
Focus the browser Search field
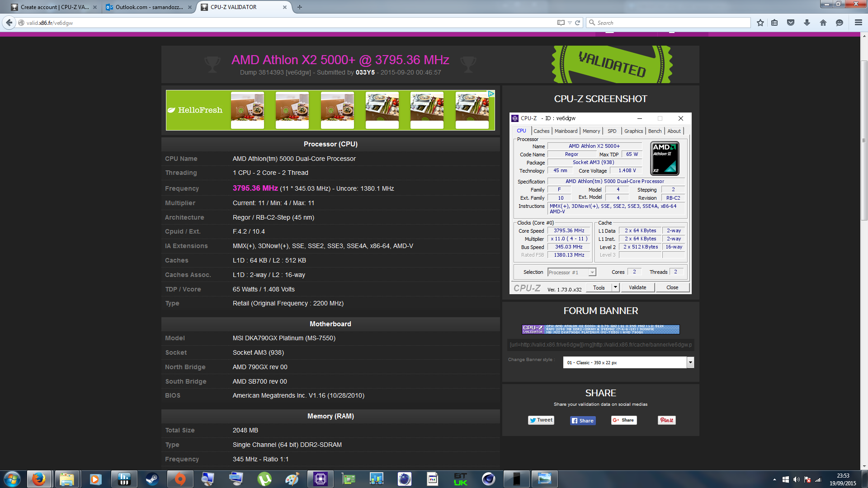click(668, 23)
